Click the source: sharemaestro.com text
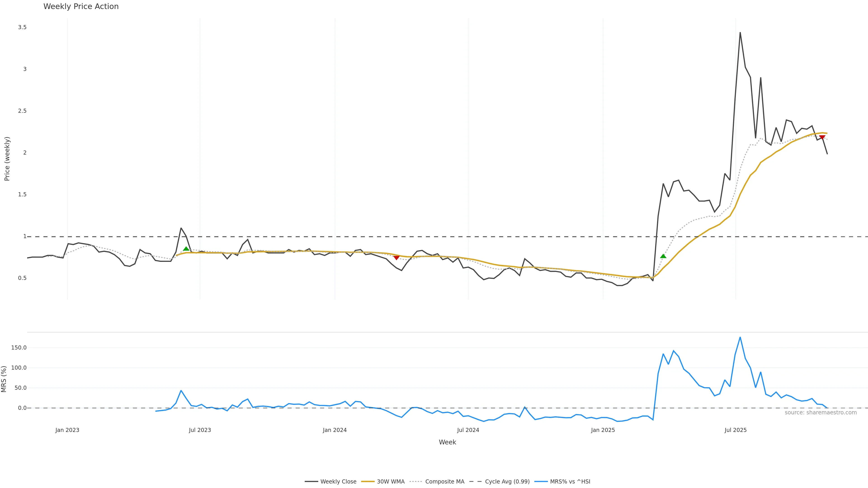Image resolution: width=868 pixels, height=488 pixels. (821, 413)
